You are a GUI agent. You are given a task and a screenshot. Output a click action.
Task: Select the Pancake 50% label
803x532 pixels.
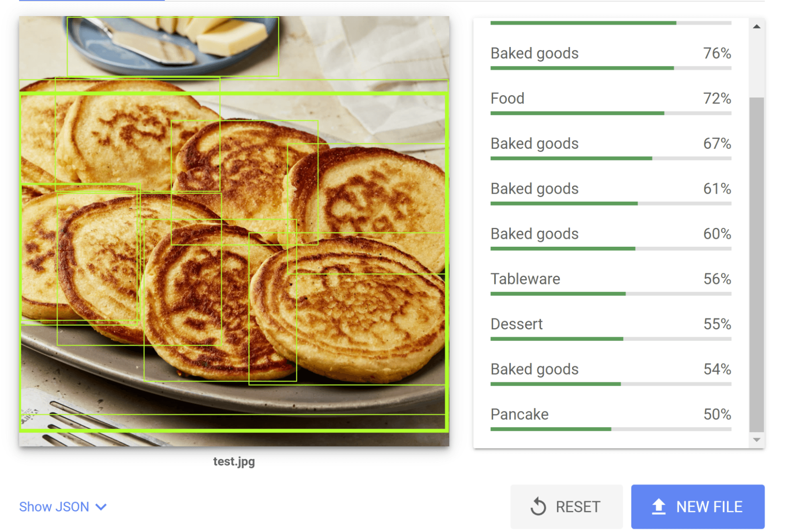point(519,414)
